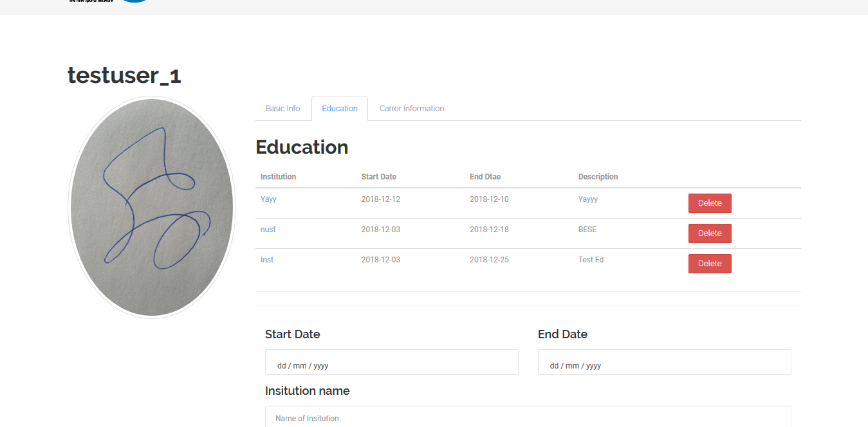Select the 2018-12-18 end date cell
The image size is (868, 427).
(489, 230)
